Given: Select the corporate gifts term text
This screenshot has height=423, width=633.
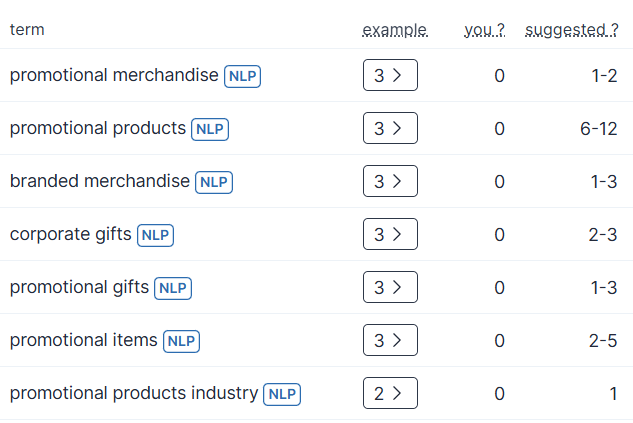Looking at the screenshot, I should 71,235.
